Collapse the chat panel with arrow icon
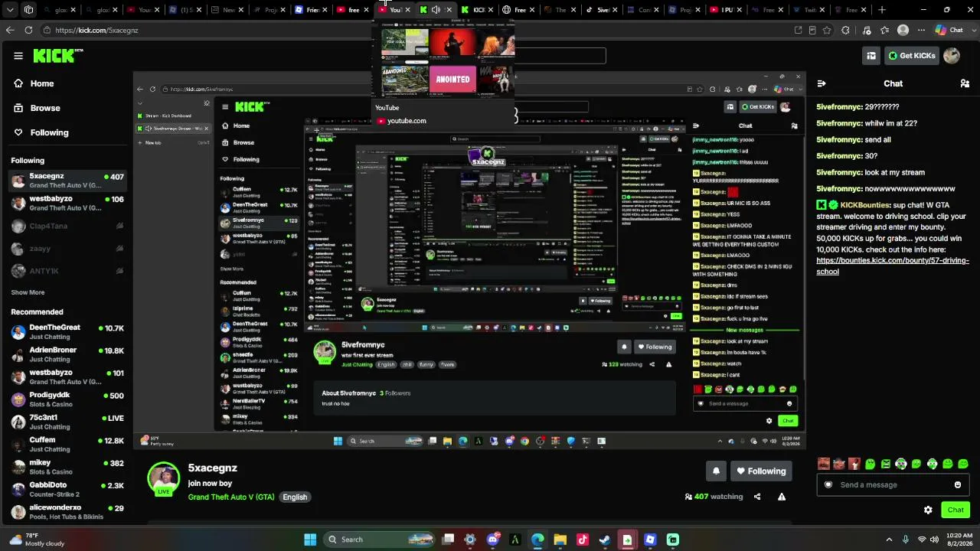980x551 pixels. (821, 83)
